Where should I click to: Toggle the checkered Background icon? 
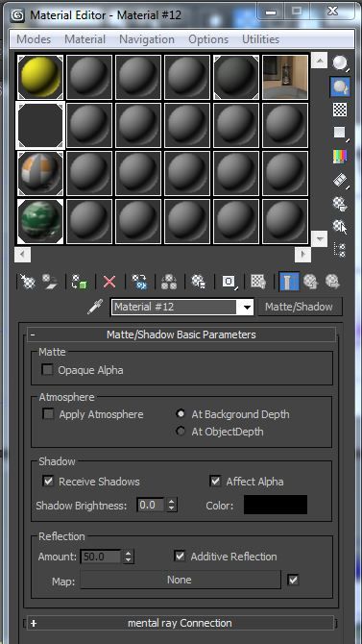tap(340, 110)
